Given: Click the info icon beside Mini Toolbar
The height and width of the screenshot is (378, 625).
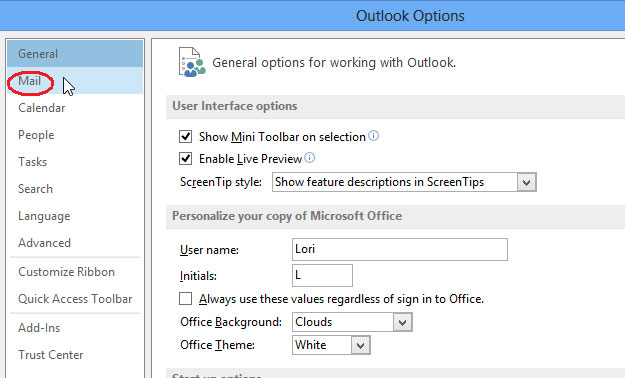Looking at the screenshot, I should click(x=373, y=136).
